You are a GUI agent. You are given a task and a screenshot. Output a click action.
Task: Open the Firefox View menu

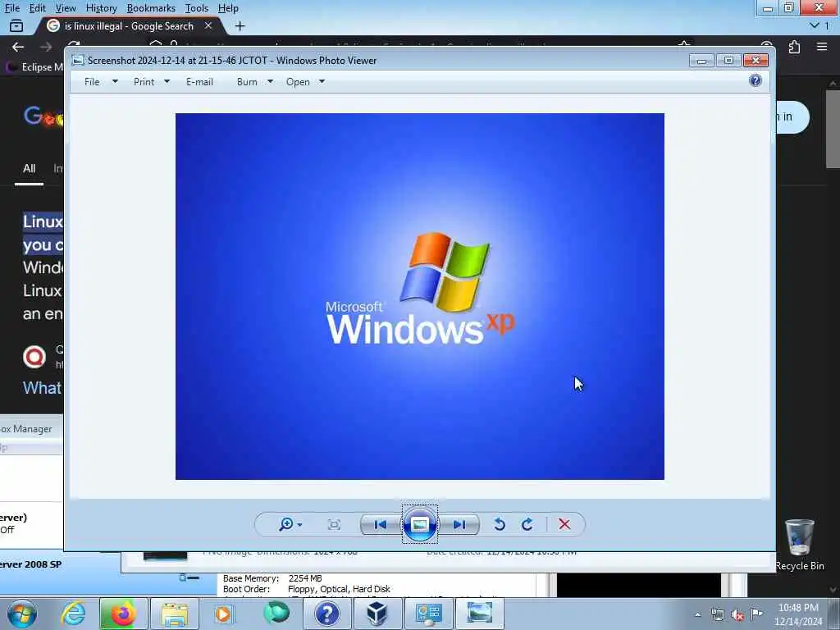coord(66,8)
